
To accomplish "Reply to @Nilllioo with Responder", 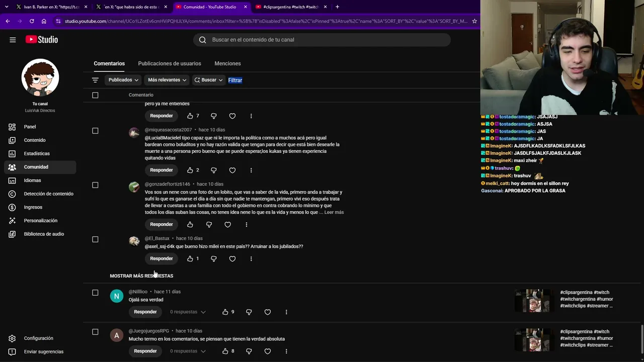I will 145,312.
